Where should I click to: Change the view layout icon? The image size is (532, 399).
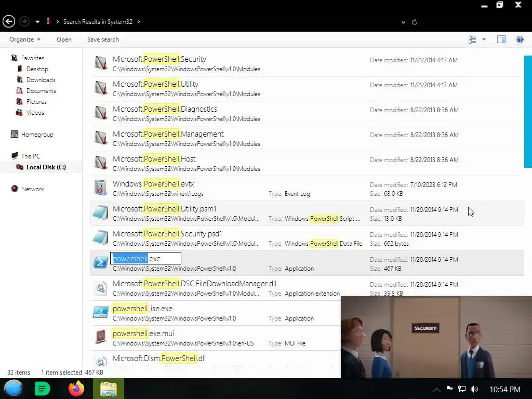click(x=472, y=39)
